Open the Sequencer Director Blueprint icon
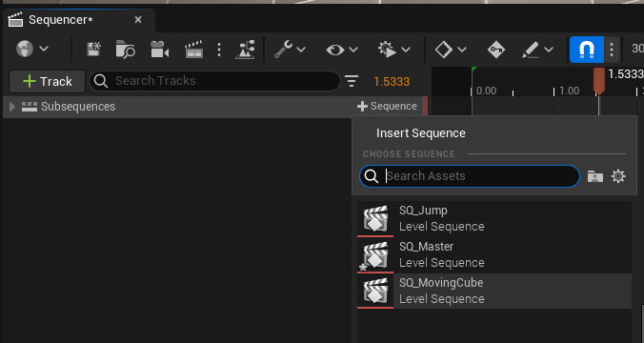 [x=245, y=50]
